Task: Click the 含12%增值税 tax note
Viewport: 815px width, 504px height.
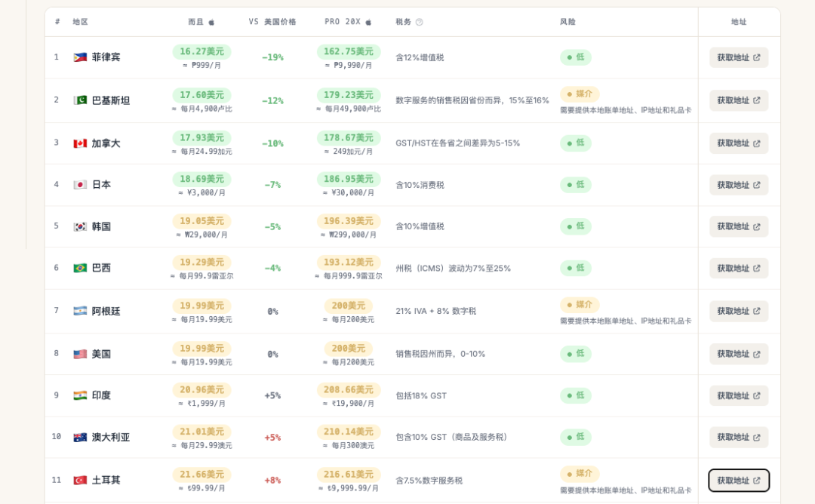Action: pos(420,57)
